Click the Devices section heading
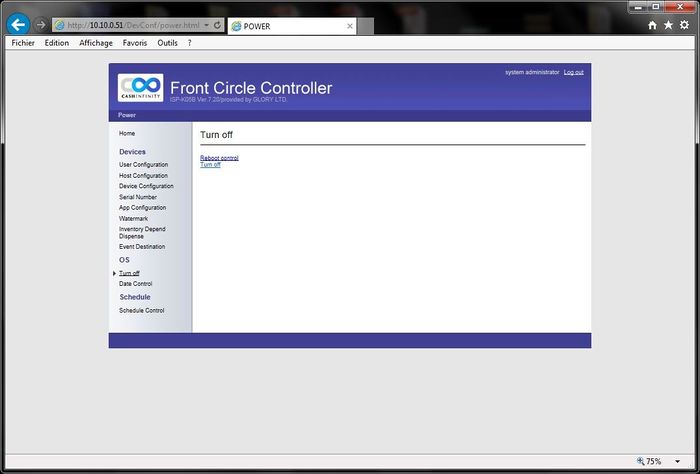 132,152
